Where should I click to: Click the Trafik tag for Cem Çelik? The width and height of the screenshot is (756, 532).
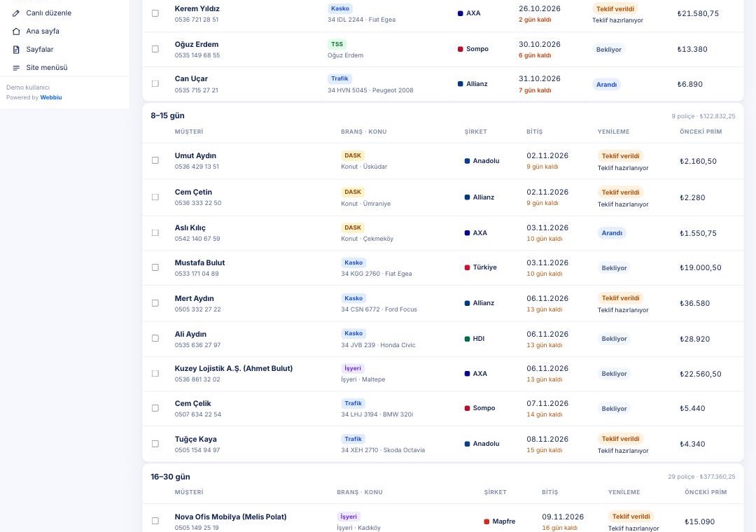pyautogui.click(x=353, y=403)
